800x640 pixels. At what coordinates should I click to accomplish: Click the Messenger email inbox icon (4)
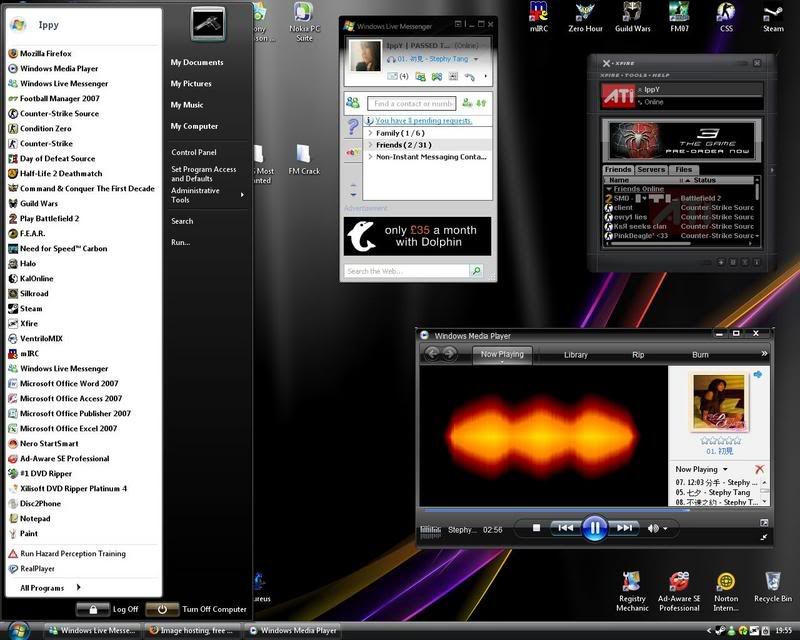click(397, 76)
